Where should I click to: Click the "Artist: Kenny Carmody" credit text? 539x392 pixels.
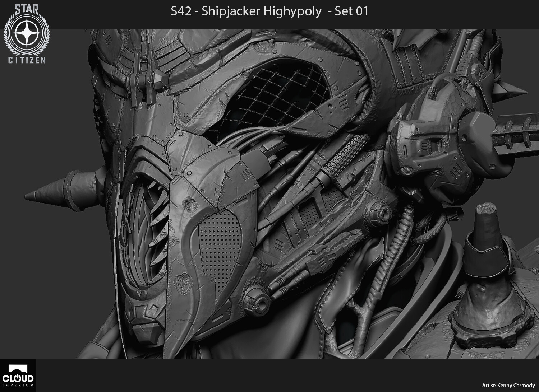pos(508,386)
